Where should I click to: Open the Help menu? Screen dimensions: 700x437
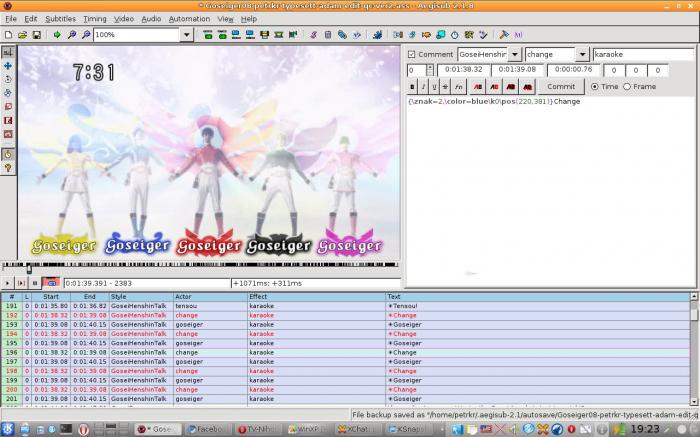click(249, 19)
